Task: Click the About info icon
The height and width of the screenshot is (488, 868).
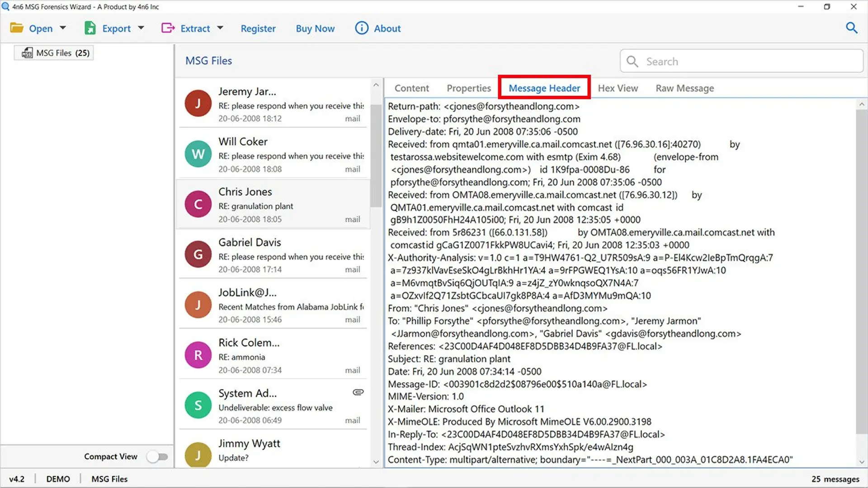Action: coord(362,28)
